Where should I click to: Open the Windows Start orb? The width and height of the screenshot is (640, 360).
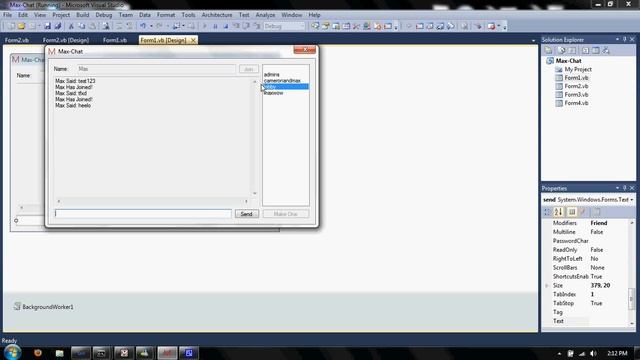pos(12,353)
